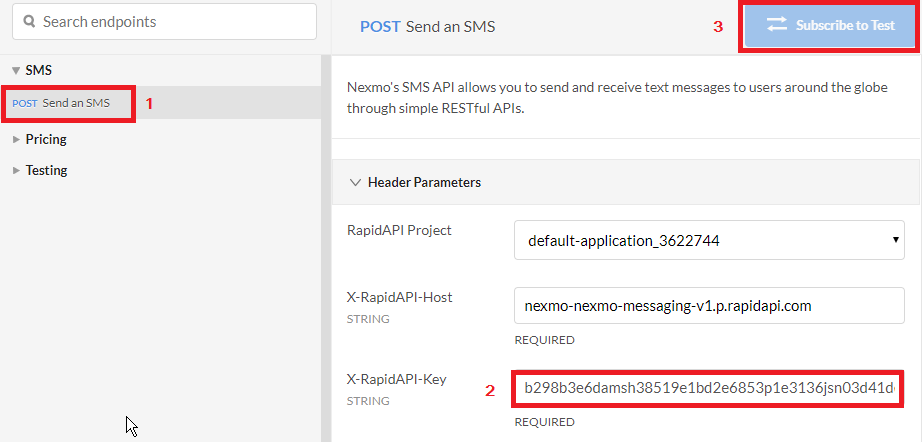Click the X-RapidAPI-Key input field

pyautogui.click(x=708, y=388)
